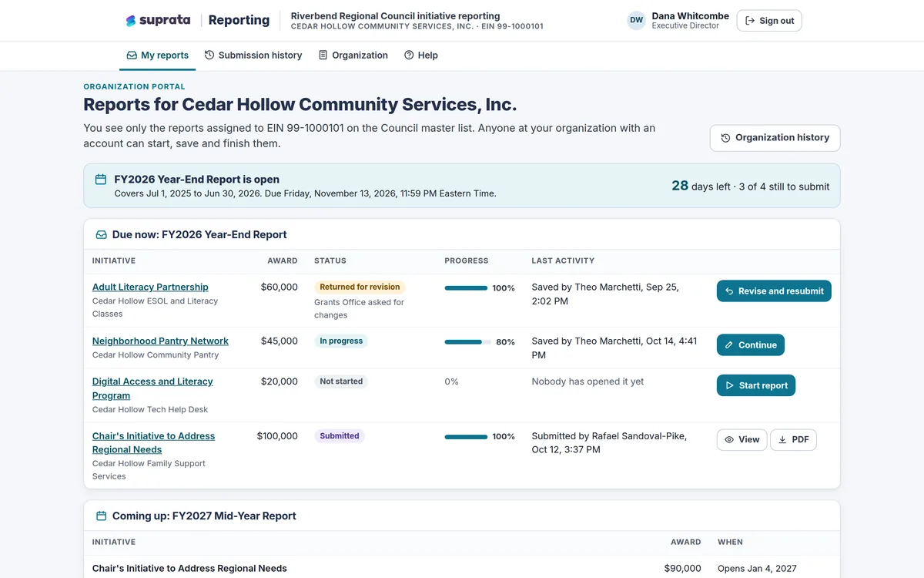This screenshot has height=578, width=924.
Task: Click the Dana Whitcombe user name
Action: pyautogui.click(x=690, y=15)
